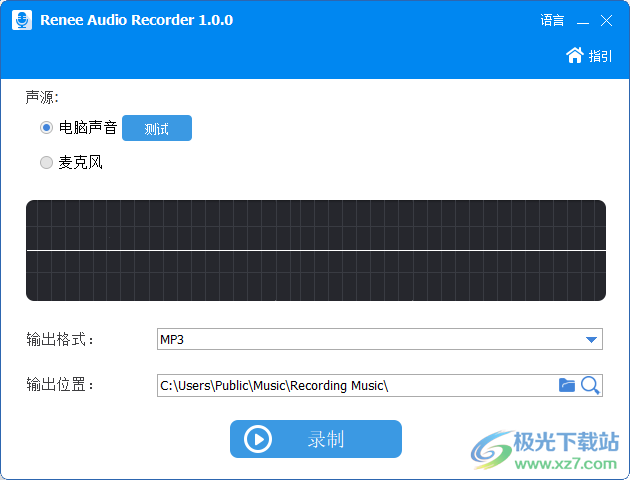Screen dimensions: 630x480
Task: Click the dropdown arrow of output format
Action: click(x=591, y=340)
